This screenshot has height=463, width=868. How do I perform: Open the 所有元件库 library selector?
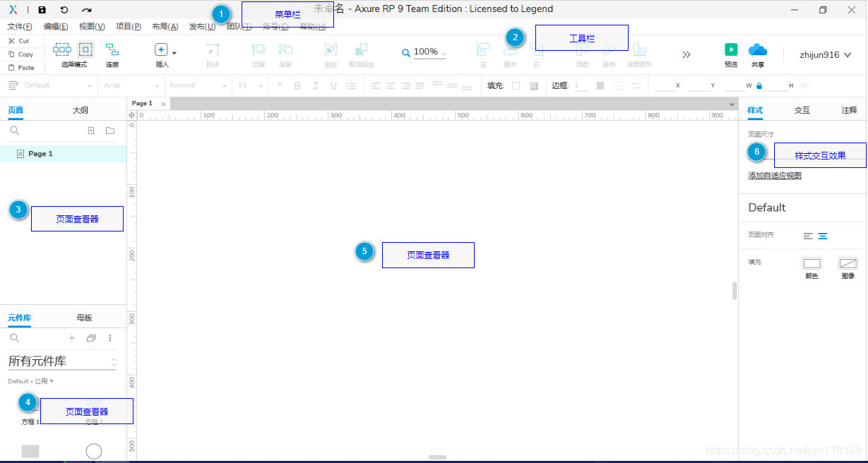click(62, 361)
